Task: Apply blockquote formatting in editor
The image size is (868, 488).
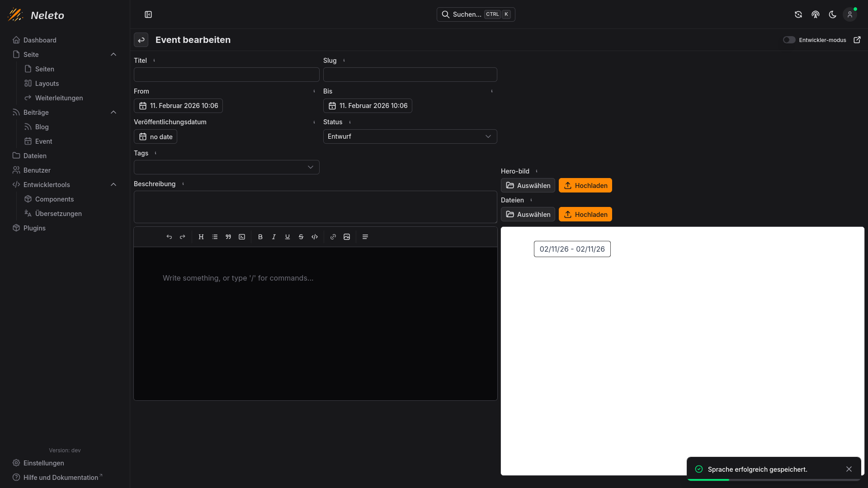Action: (x=228, y=237)
